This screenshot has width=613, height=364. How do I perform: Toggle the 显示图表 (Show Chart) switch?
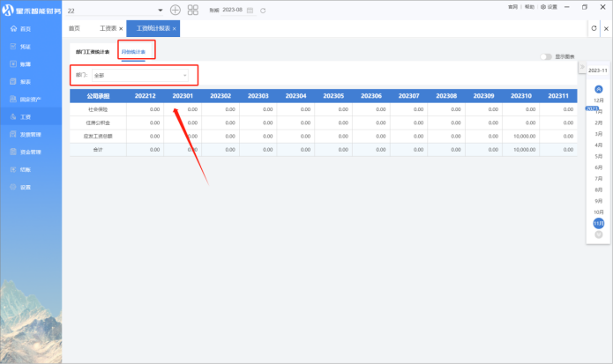(x=547, y=56)
